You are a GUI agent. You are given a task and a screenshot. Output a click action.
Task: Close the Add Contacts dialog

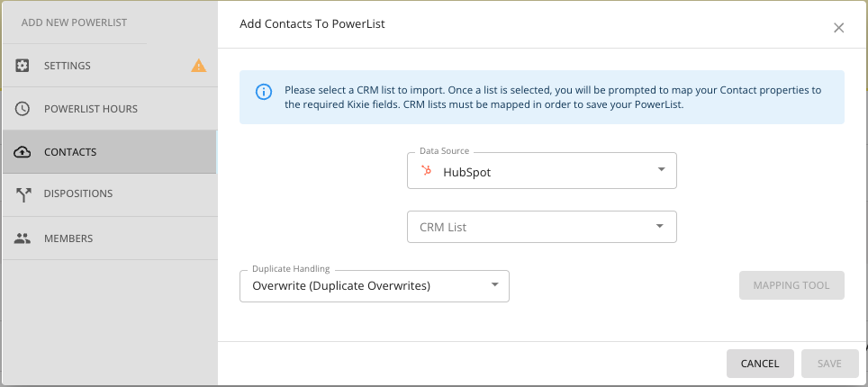coord(838,28)
